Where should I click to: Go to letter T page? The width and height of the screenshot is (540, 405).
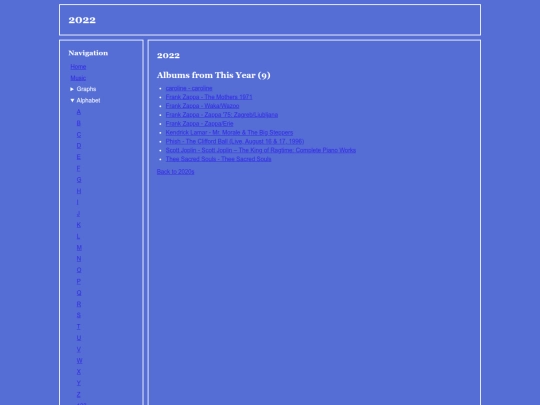(79, 326)
